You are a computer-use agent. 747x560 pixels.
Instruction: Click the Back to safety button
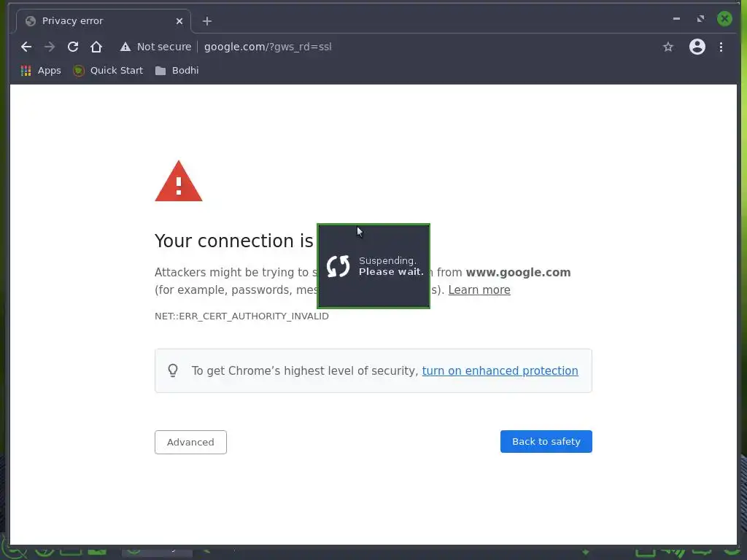tap(546, 441)
